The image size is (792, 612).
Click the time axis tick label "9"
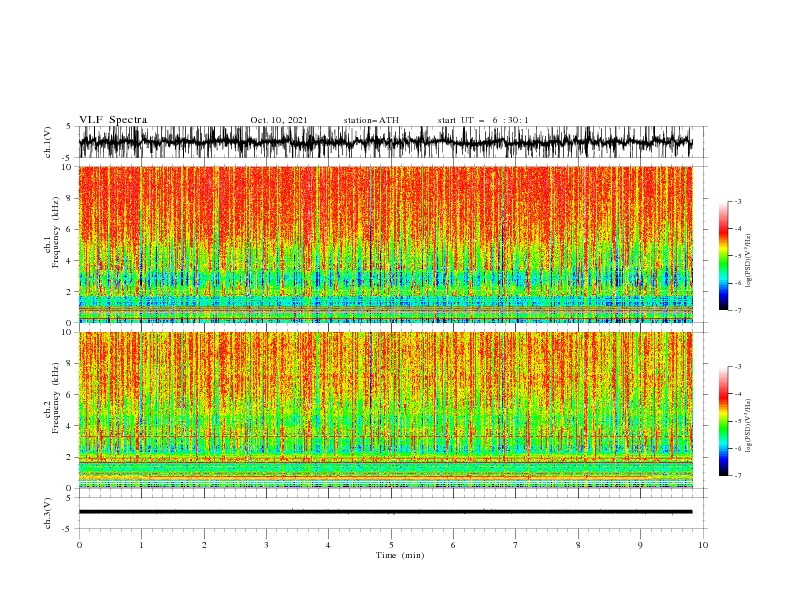coord(640,545)
